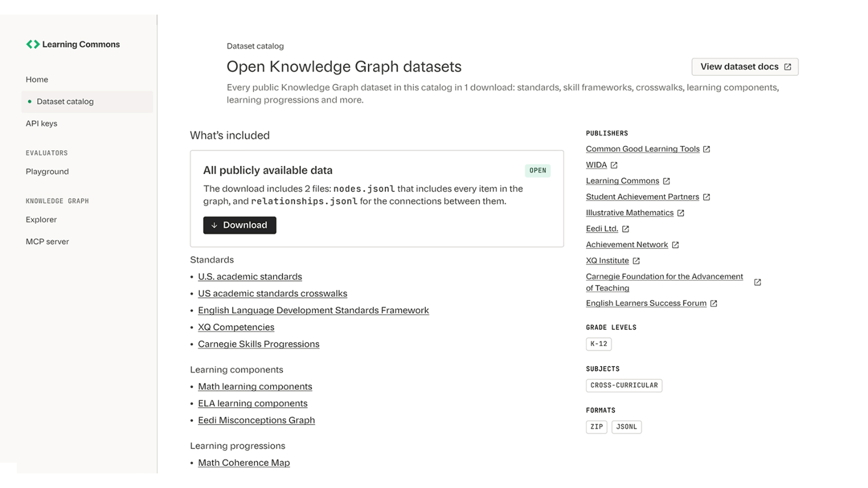The height and width of the screenshot is (488, 868).
Task: Open the API keys page
Action: click(x=41, y=124)
